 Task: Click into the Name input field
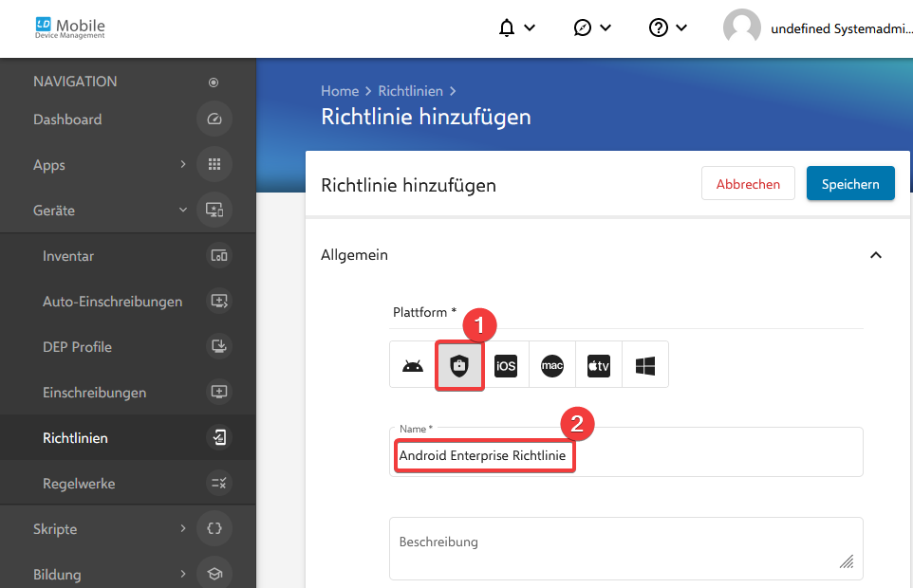tap(626, 452)
